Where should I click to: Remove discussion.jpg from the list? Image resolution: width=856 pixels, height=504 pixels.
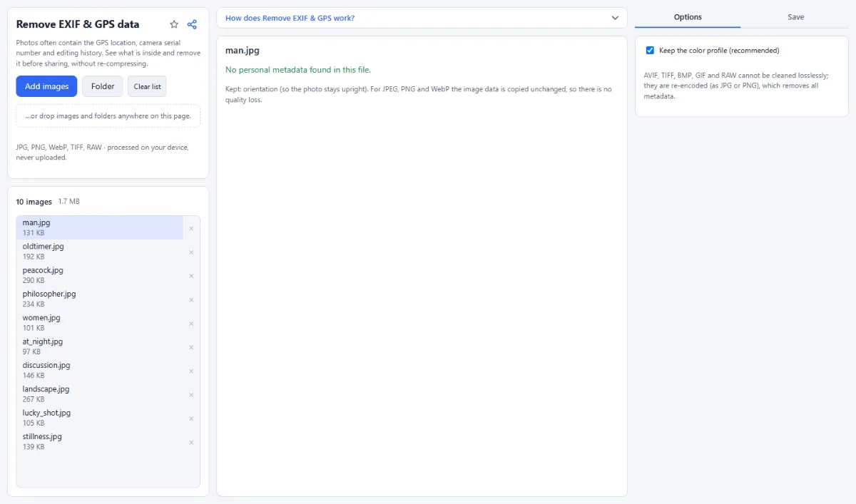[x=191, y=371]
